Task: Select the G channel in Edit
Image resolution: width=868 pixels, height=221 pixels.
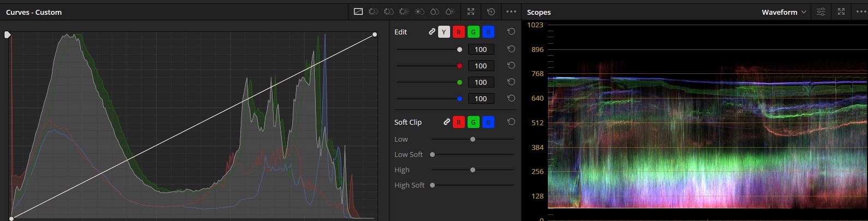Action: (x=474, y=32)
